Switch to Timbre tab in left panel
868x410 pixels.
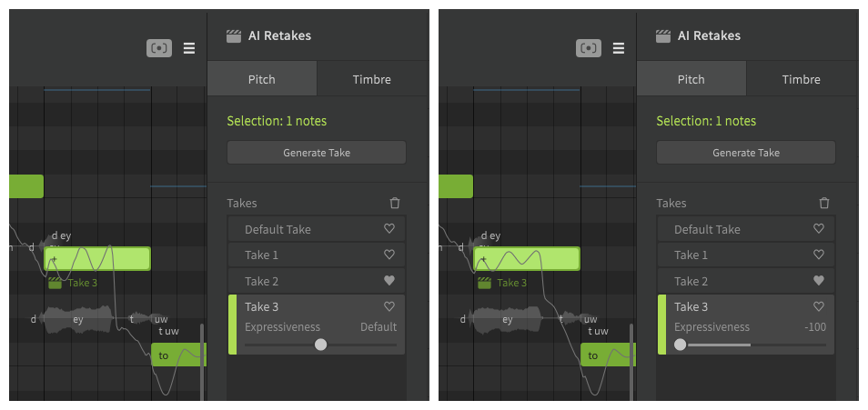[372, 79]
